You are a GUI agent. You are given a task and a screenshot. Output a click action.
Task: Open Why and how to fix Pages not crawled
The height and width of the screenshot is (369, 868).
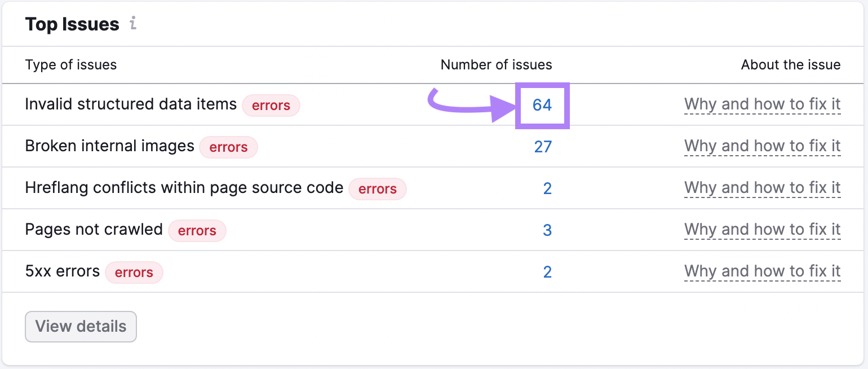[x=762, y=230]
